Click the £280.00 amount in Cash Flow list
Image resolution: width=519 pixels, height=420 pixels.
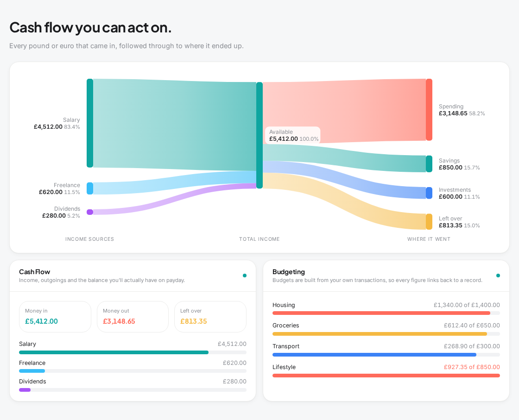pyautogui.click(x=234, y=381)
